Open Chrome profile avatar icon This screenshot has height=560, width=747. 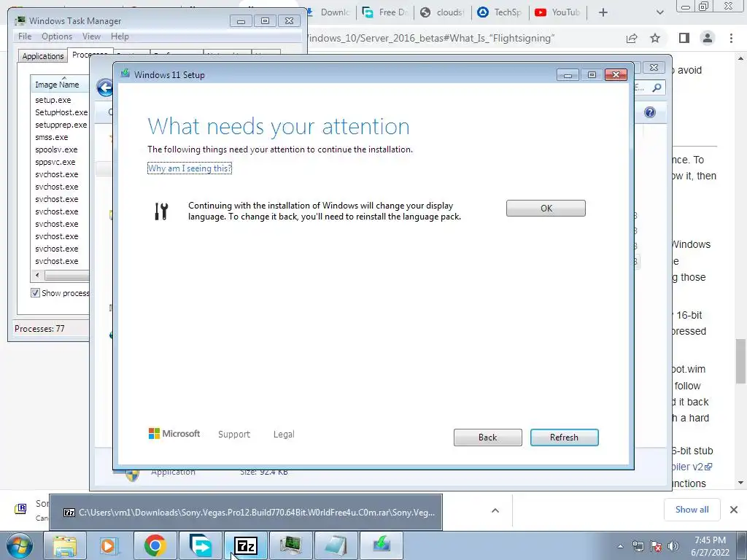click(x=708, y=38)
